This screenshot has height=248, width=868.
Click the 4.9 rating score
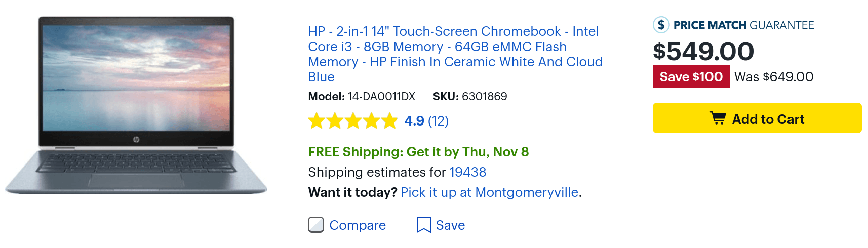414,121
